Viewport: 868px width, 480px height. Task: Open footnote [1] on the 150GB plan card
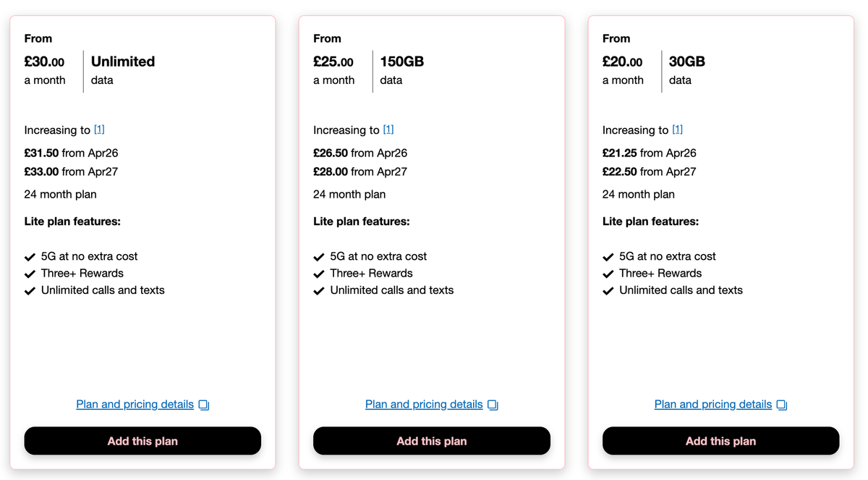click(x=388, y=129)
